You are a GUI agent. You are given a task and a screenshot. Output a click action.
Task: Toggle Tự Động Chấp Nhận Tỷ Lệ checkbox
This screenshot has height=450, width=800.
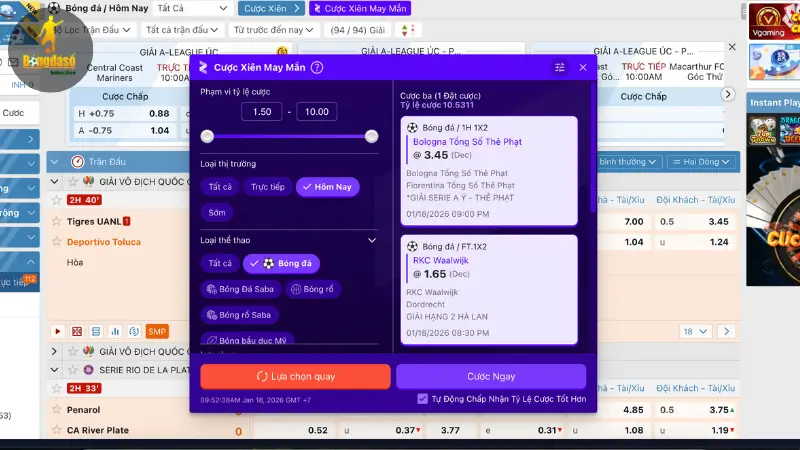click(423, 399)
